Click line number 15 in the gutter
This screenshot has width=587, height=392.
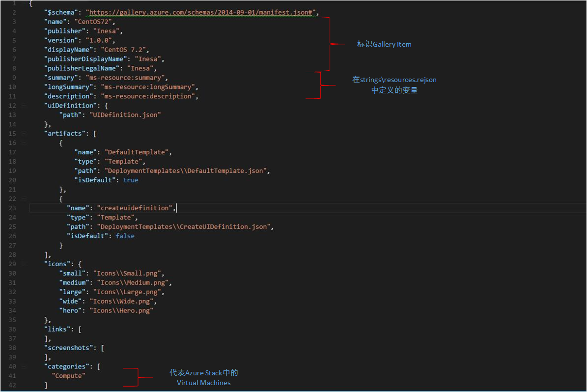[x=12, y=134]
